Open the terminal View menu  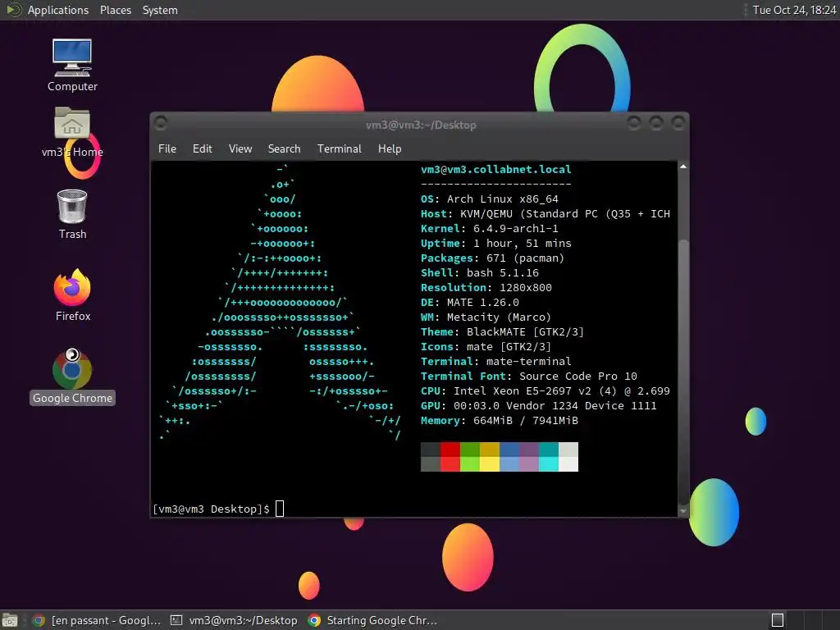[240, 149]
